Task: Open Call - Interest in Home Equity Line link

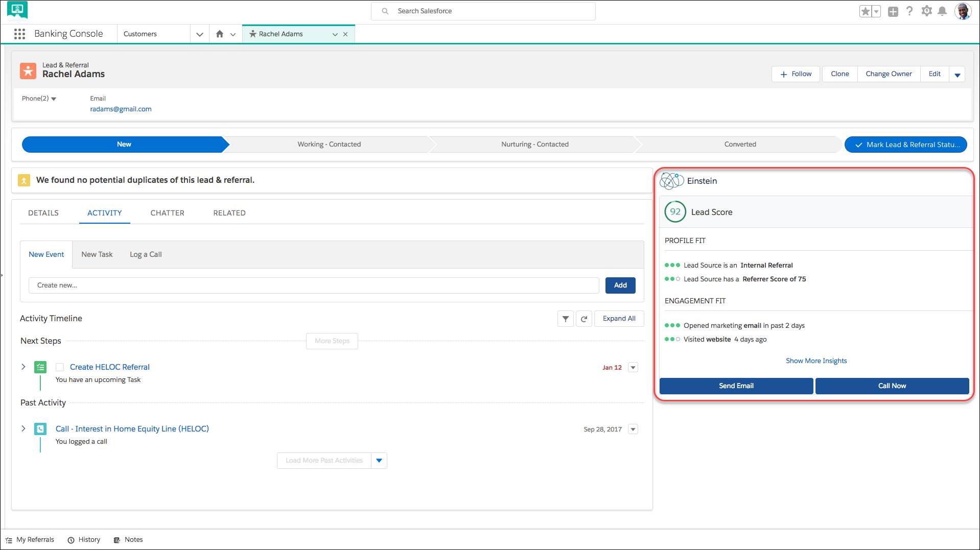Action: click(x=132, y=429)
